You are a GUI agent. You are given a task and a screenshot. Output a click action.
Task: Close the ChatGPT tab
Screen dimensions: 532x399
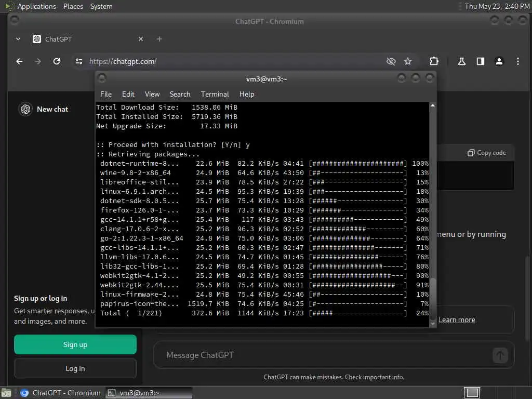(x=141, y=39)
